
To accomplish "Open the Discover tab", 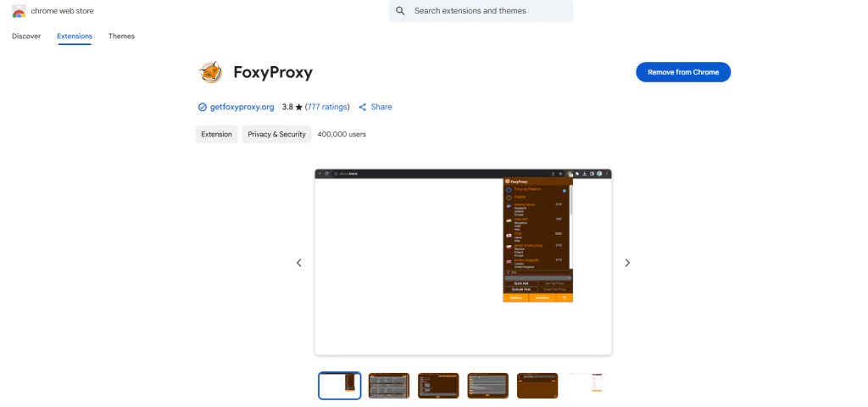I will (26, 36).
